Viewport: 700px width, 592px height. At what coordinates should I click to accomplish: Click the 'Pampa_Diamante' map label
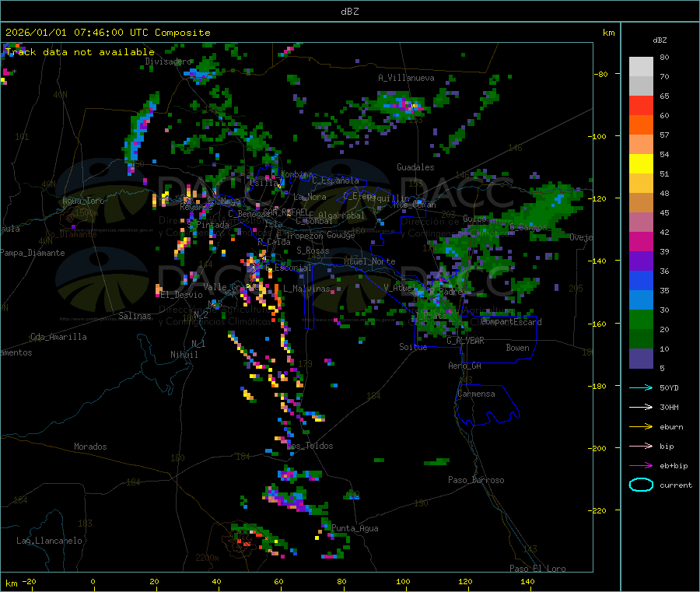click(33, 253)
